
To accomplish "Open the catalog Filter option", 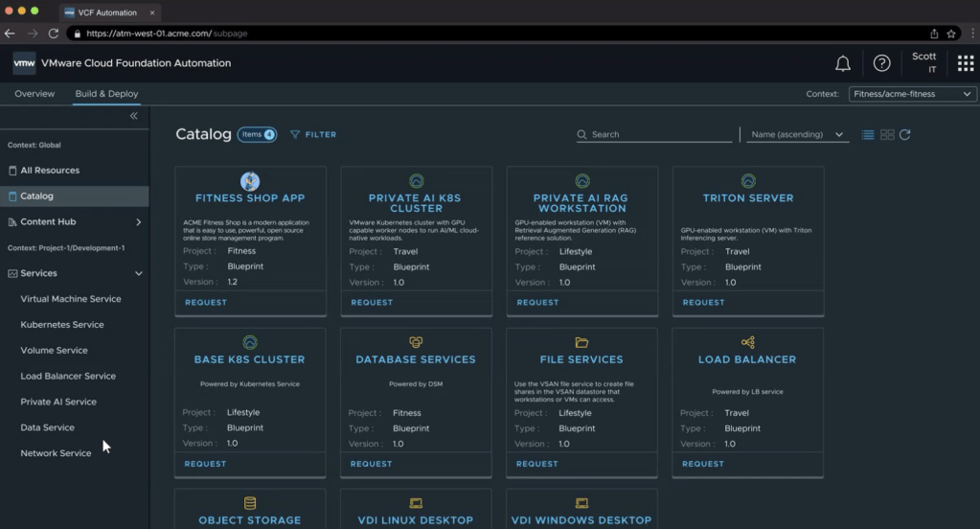I will [x=313, y=135].
